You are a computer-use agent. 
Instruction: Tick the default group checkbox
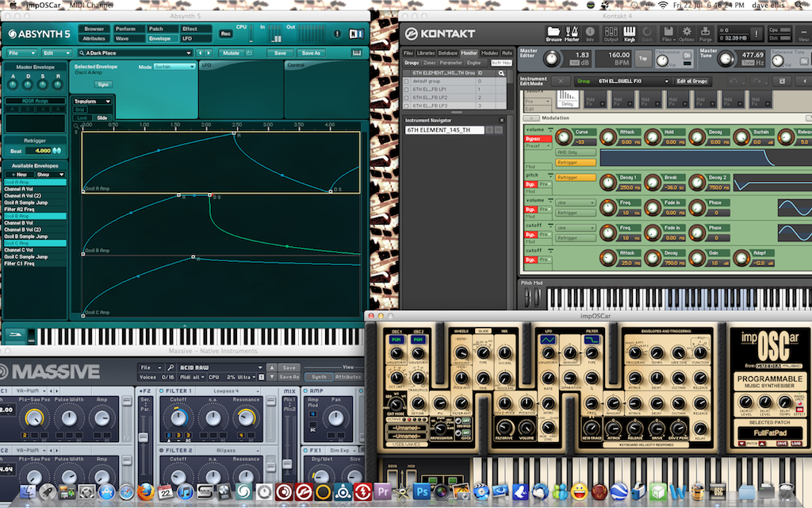[407, 82]
